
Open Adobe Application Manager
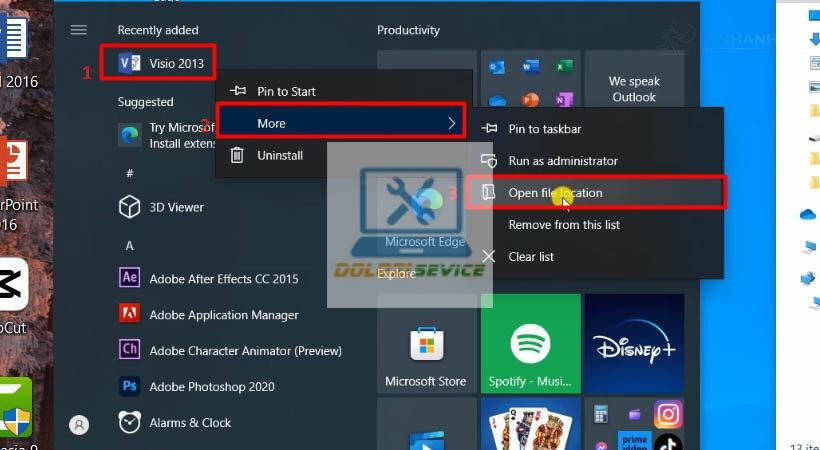click(x=222, y=315)
